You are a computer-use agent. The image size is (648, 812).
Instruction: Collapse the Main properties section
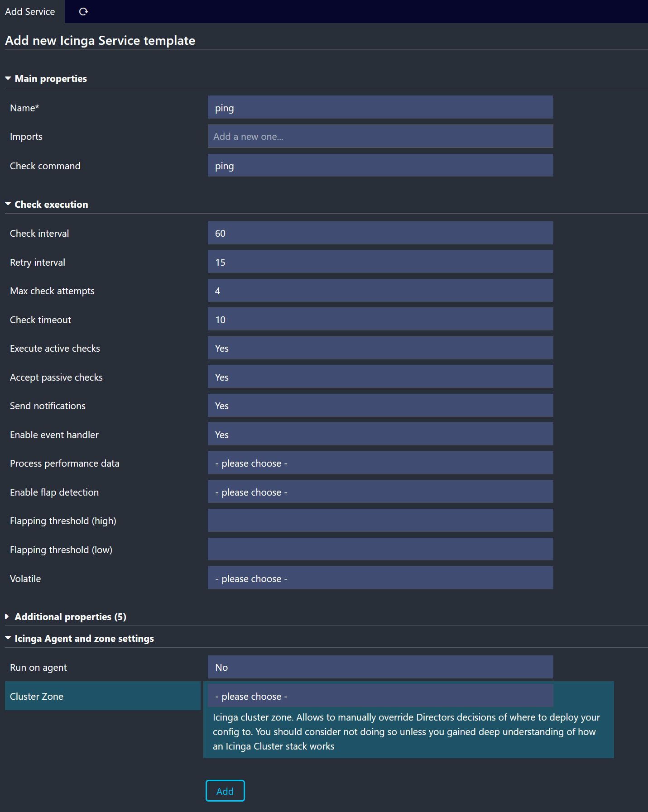point(50,79)
